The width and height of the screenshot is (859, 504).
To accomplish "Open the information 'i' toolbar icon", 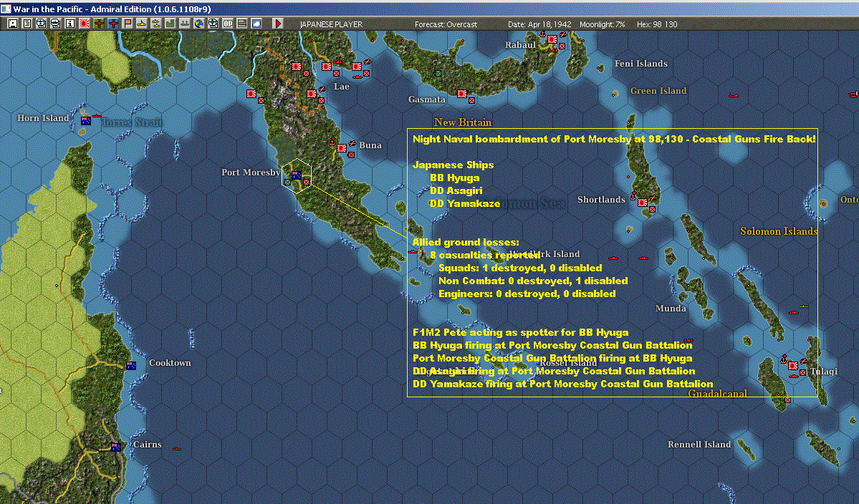I will (69, 24).
